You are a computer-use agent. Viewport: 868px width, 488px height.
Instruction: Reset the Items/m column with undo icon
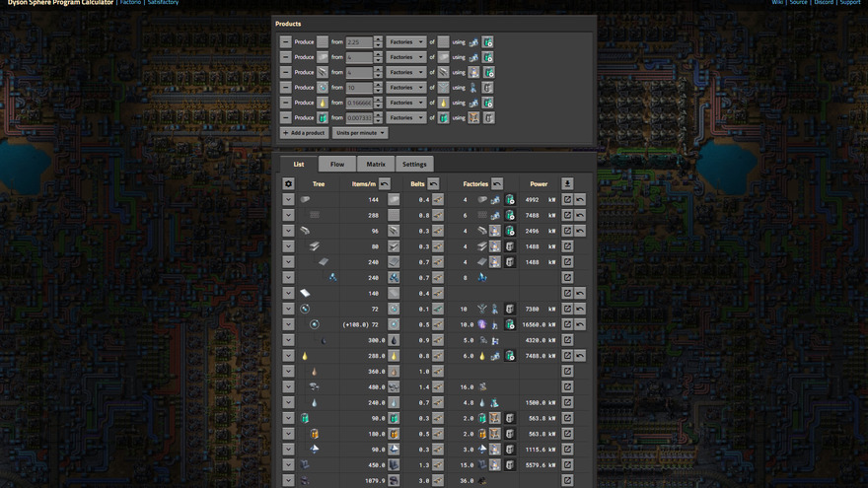coord(385,183)
